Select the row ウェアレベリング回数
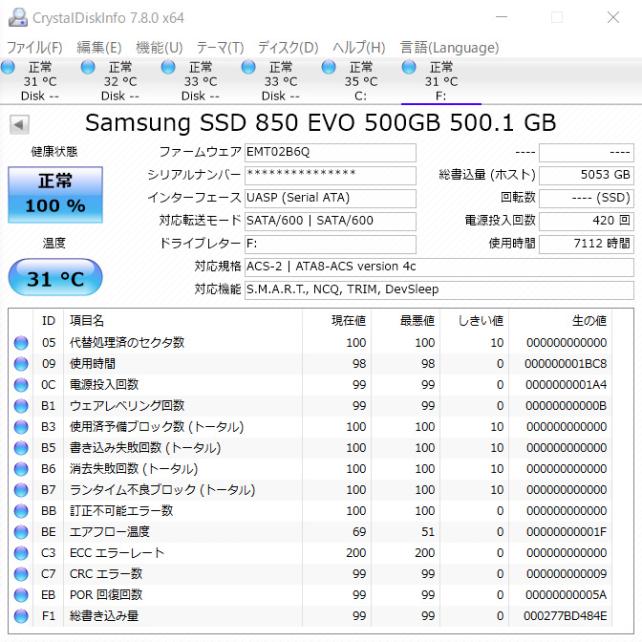The width and height of the screenshot is (642, 642). tap(310, 406)
